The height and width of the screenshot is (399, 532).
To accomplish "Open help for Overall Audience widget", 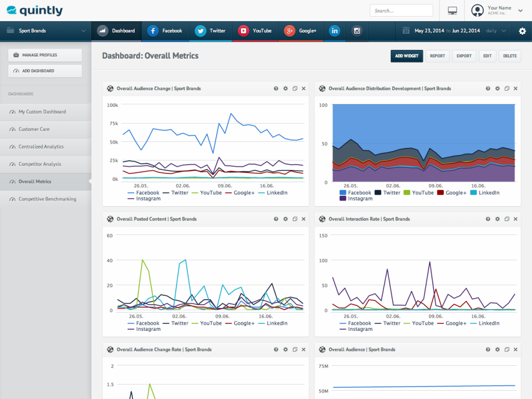I will [x=488, y=350].
